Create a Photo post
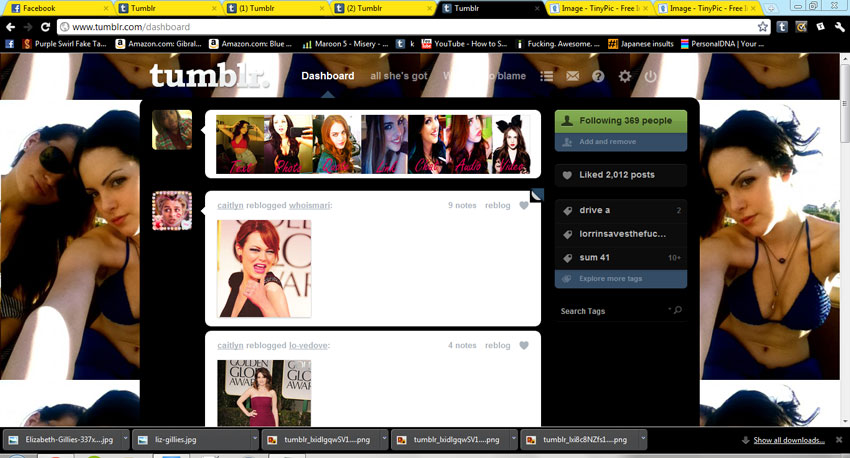Image resolution: width=850 pixels, height=458 pixels. tap(288, 144)
